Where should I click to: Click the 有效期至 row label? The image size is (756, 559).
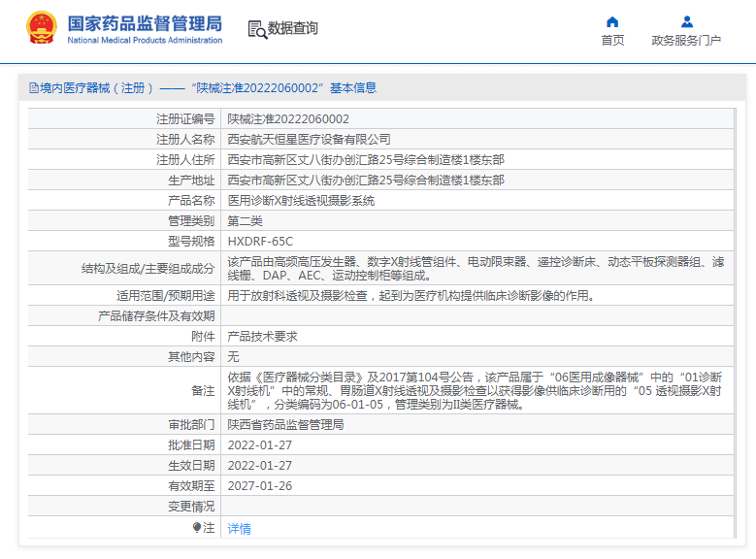pos(191,485)
